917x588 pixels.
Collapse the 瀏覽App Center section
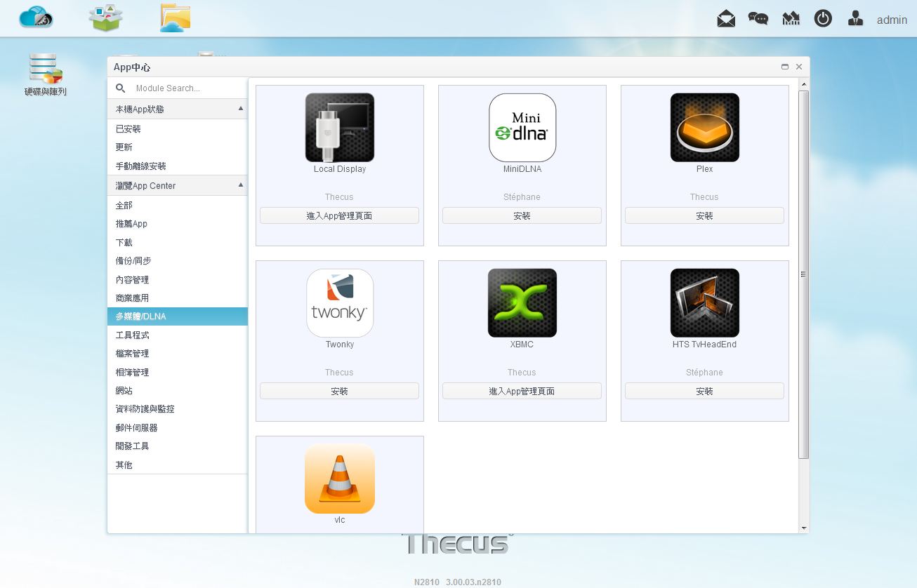click(x=241, y=185)
